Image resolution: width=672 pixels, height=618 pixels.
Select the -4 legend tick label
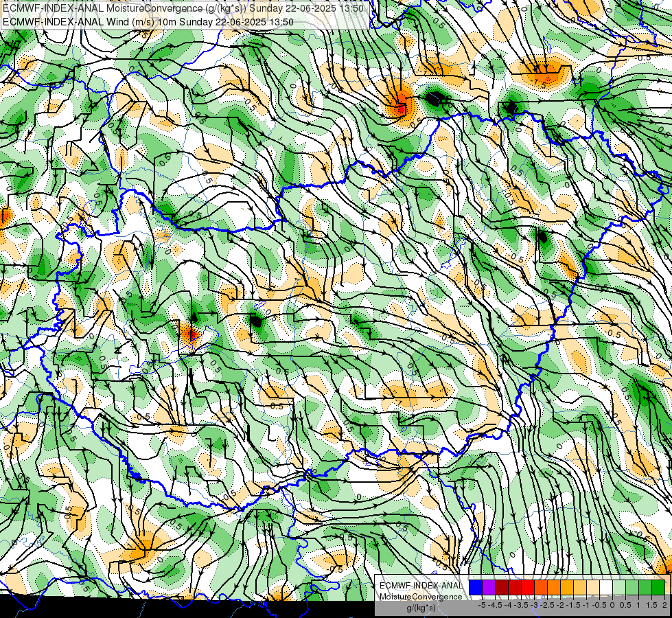coord(508,605)
